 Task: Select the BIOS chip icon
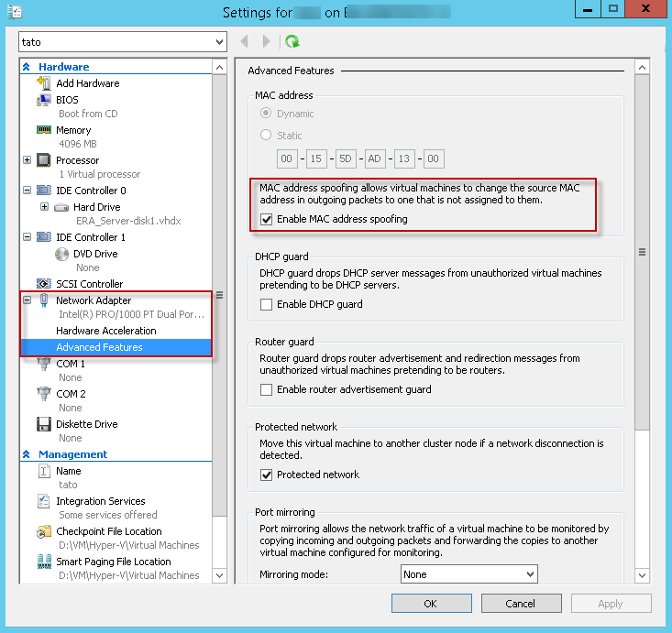(x=43, y=100)
